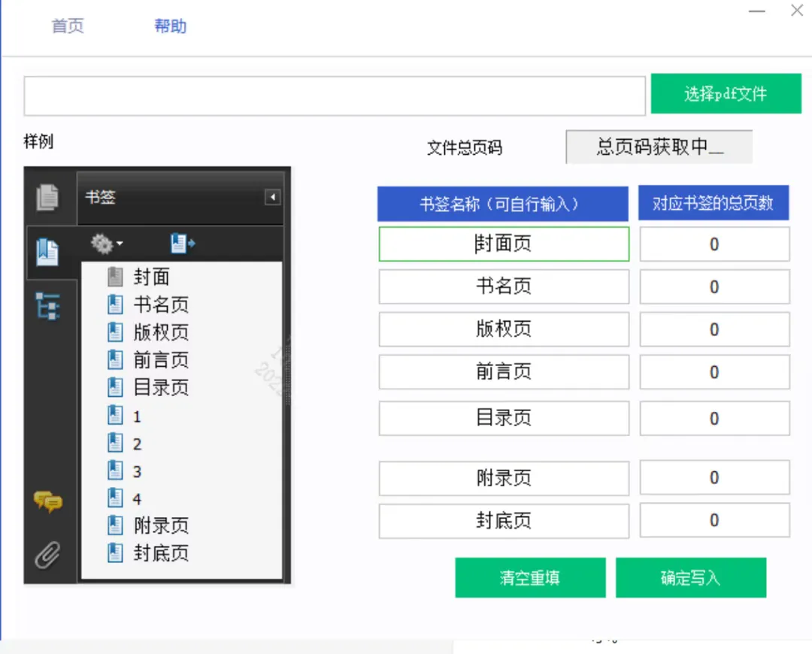Select the 附录页 bookmark name field
Viewport: 812px width, 654px height.
pos(504,478)
